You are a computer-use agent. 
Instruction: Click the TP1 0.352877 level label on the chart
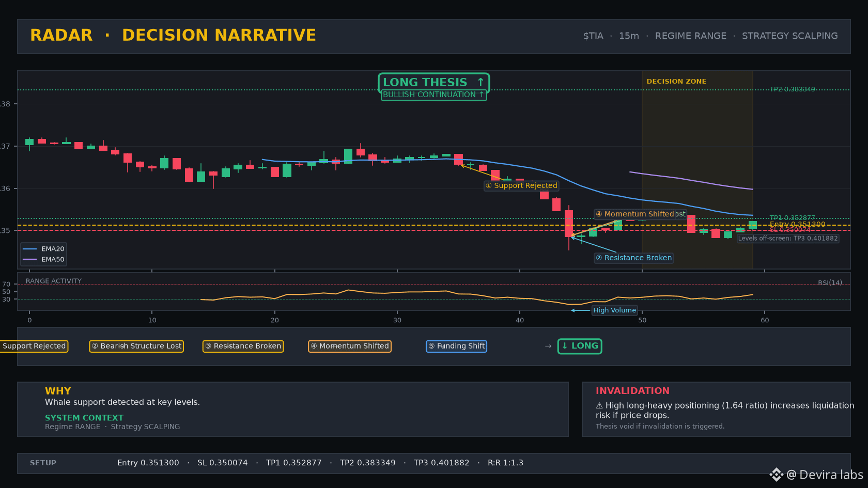coord(792,218)
